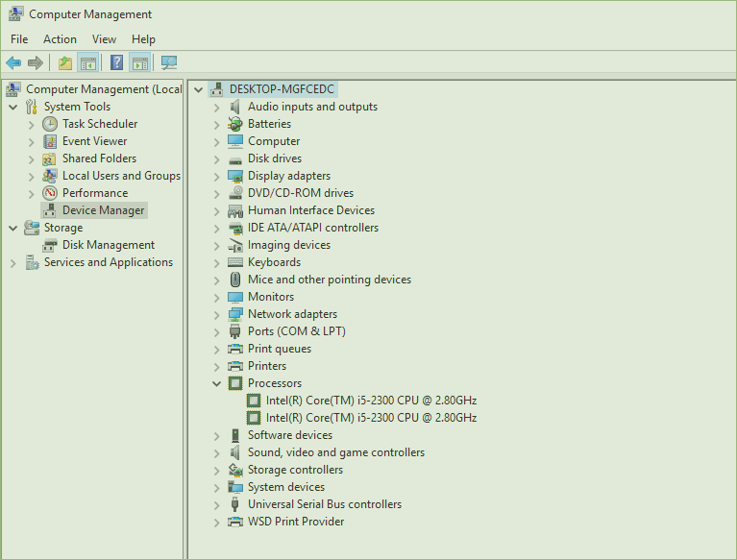Click the Event Viewer icon in the left tree
This screenshot has width=737, height=560.
click(x=50, y=141)
